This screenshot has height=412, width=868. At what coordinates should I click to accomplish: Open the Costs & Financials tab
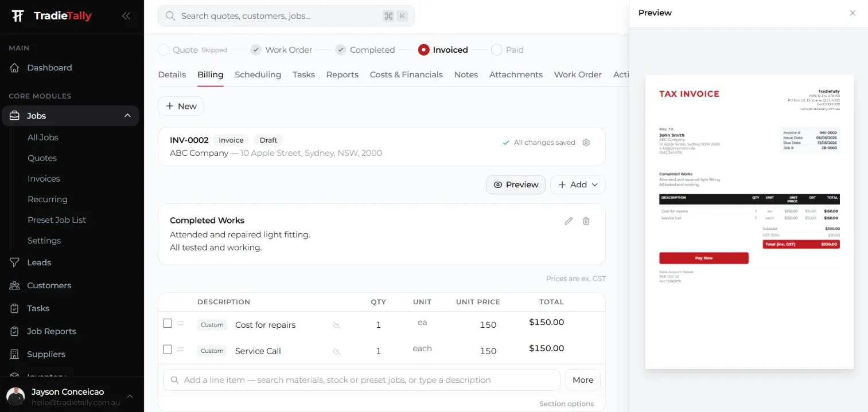pyautogui.click(x=406, y=74)
